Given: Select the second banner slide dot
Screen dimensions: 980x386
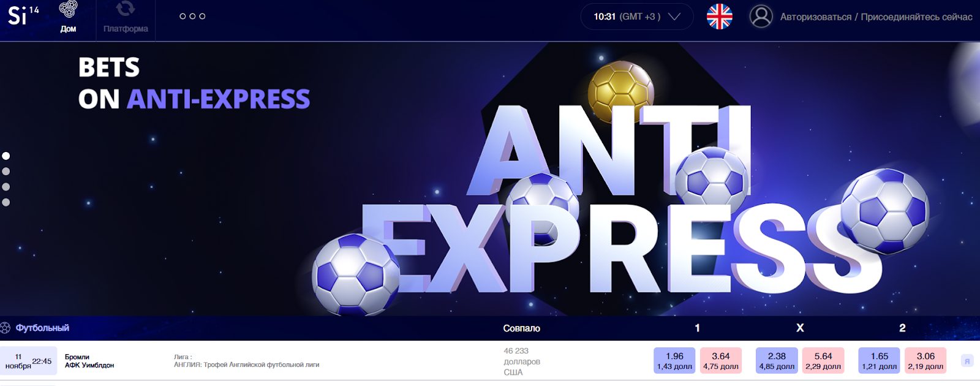Looking at the screenshot, I should [x=6, y=172].
